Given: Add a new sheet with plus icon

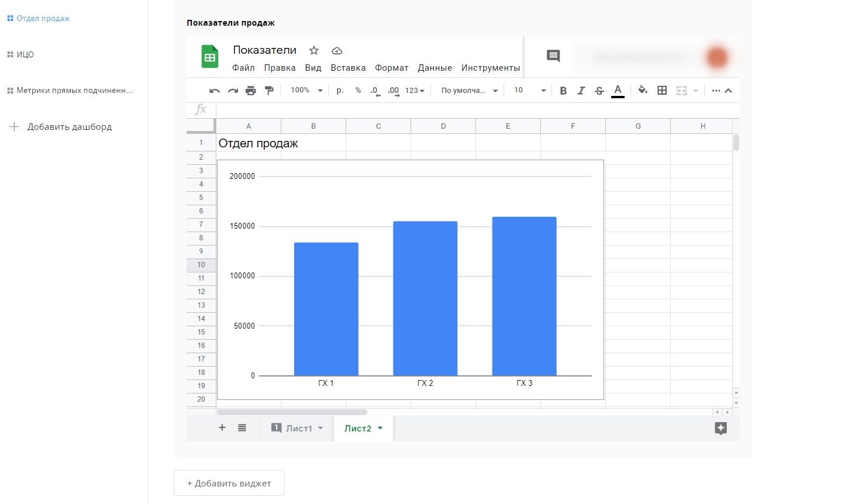Looking at the screenshot, I should [222, 428].
